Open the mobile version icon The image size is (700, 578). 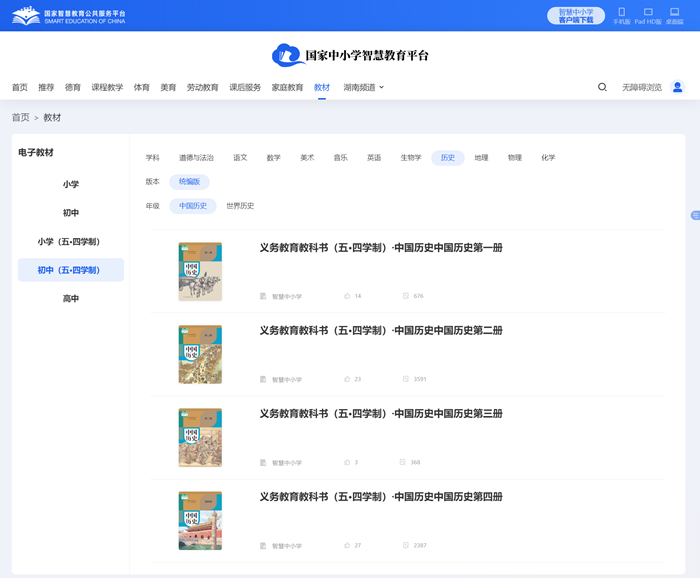click(621, 12)
